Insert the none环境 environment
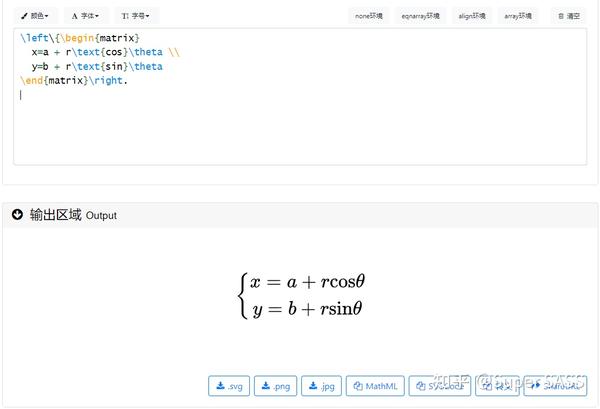The height and width of the screenshot is (409, 600). (369, 16)
